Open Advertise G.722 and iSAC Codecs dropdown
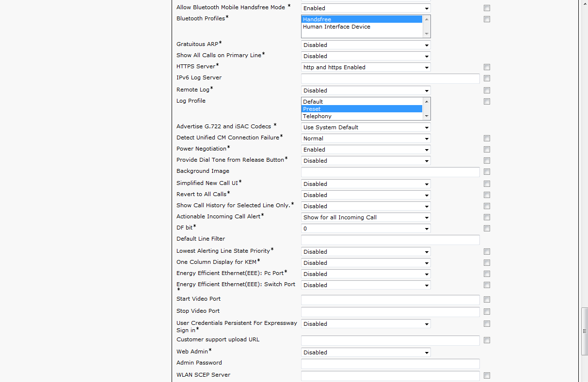Viewport: 588px width, 382px height. [x=366, y=127]
